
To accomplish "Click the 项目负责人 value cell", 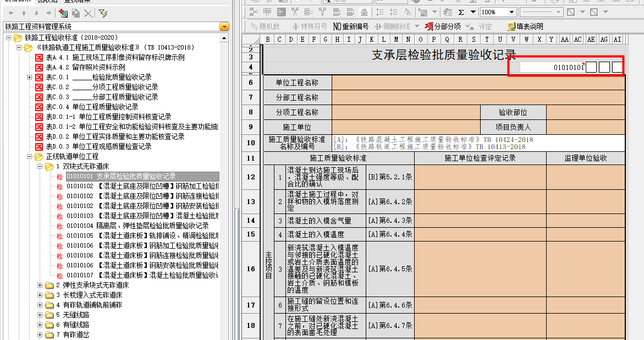I will click(x=586, y=127).
